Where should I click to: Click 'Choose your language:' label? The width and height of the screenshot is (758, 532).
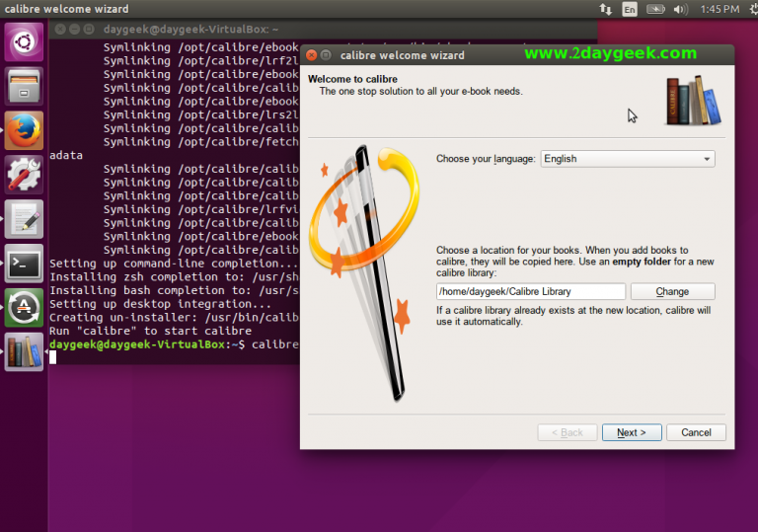click(x=486, y=159)
